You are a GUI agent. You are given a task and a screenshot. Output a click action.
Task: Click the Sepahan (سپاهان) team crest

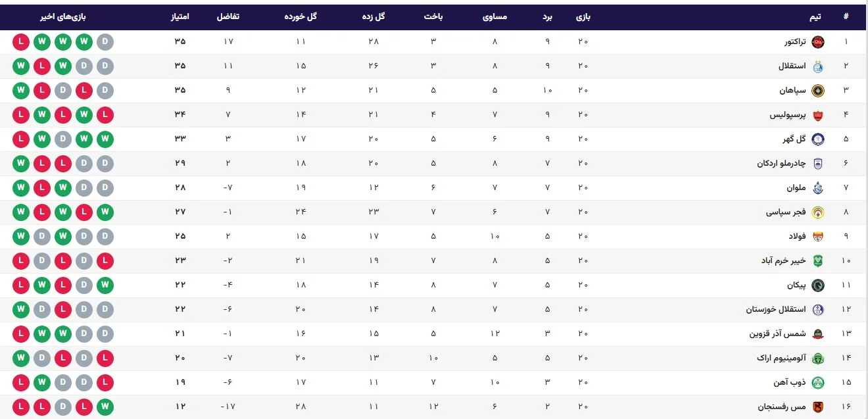coord(818,91)
